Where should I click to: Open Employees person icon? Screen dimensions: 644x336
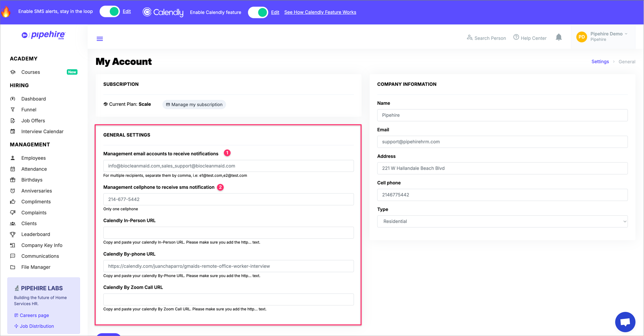click(13, 158)
